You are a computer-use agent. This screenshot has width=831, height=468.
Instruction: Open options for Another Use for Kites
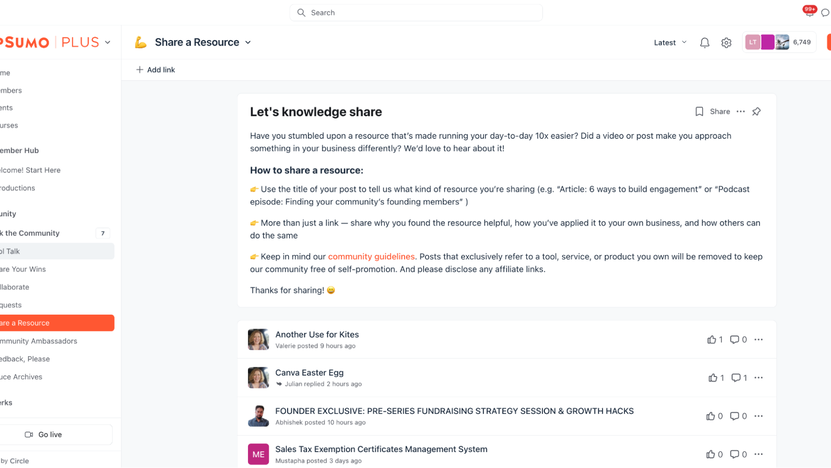point(758,340)
